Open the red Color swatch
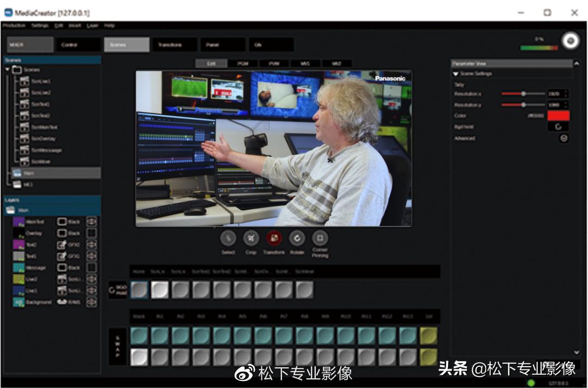The width and height of the screenshot is (588, 388). [x=559, y=116]
